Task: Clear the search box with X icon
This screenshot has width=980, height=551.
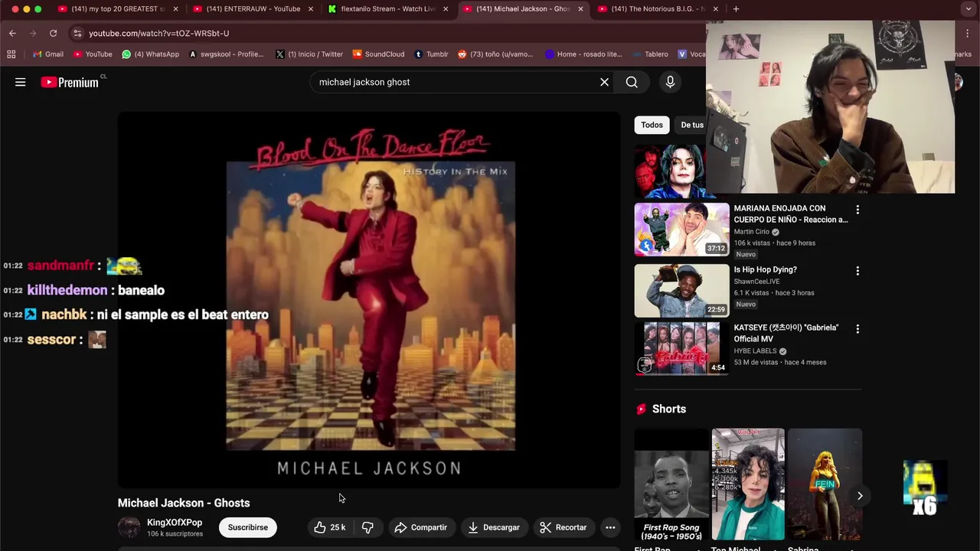Action: pos(604,82)
